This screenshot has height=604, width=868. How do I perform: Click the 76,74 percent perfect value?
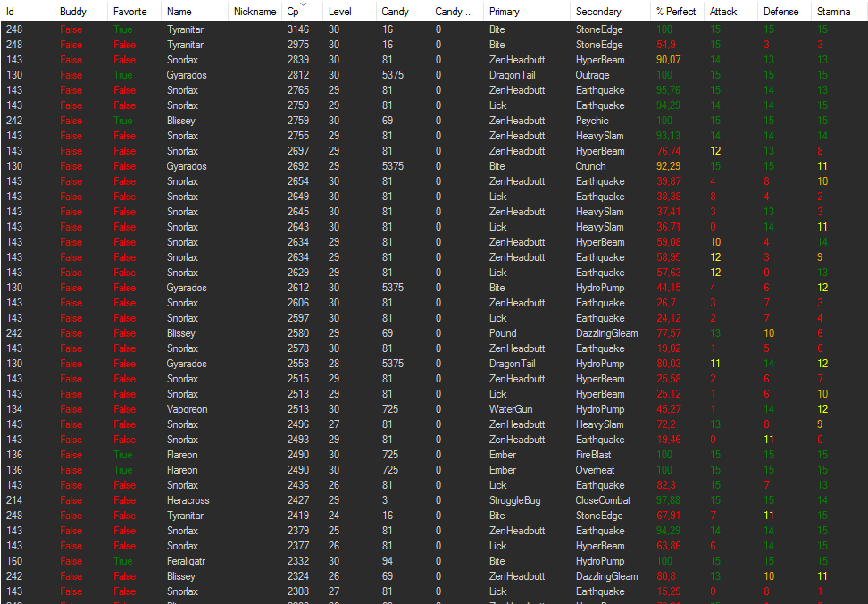[x=668, y=151]
